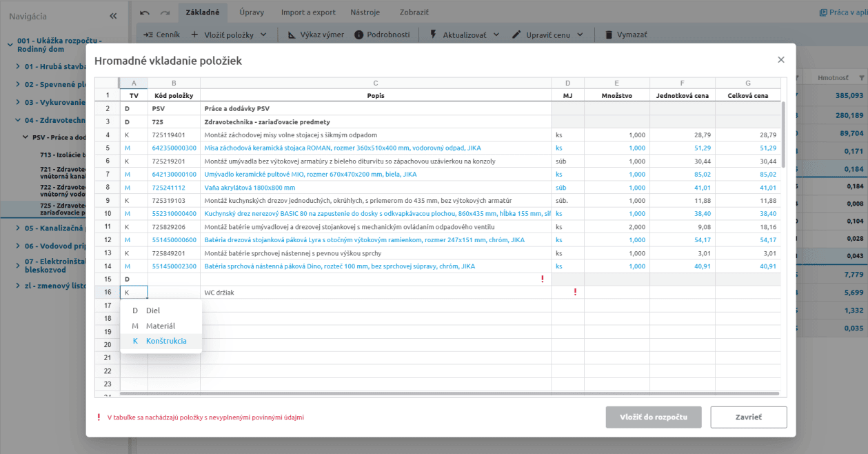
Task: Click the Vaňa akrylátová 1800x800 mm cell
Action: click(x=376, y=188)
